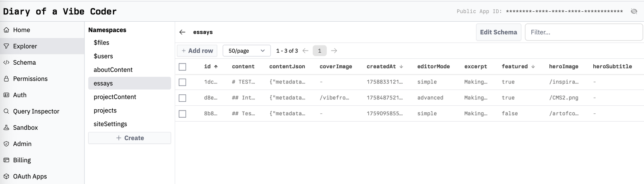The height and width of the screenshot is (184, 644).
Task: Open the 50/page size dropdown
Action: [x=246, y=51]
